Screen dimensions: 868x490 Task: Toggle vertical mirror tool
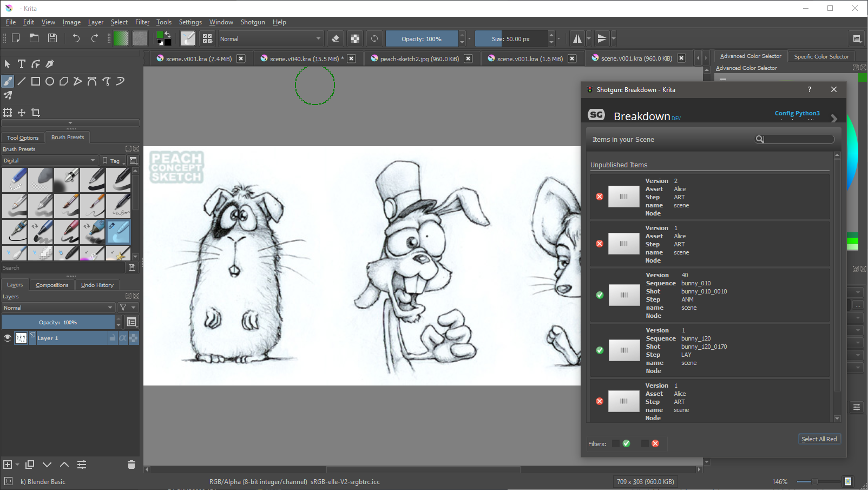point(602,38)
